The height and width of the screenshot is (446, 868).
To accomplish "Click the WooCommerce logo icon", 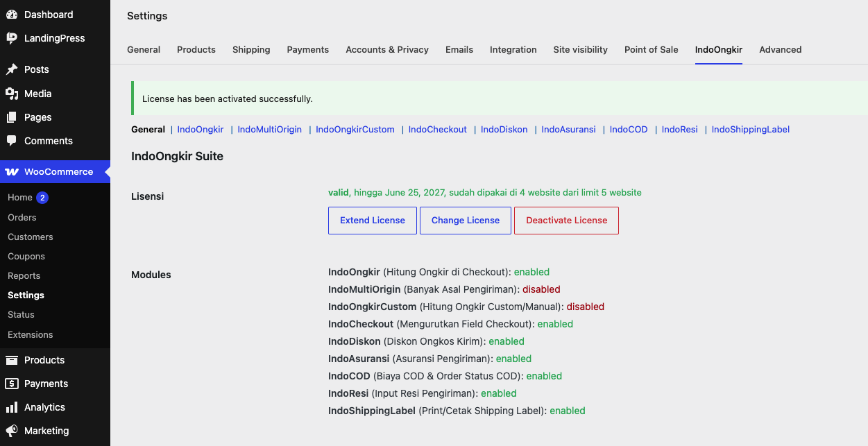I will pos(12,171).
